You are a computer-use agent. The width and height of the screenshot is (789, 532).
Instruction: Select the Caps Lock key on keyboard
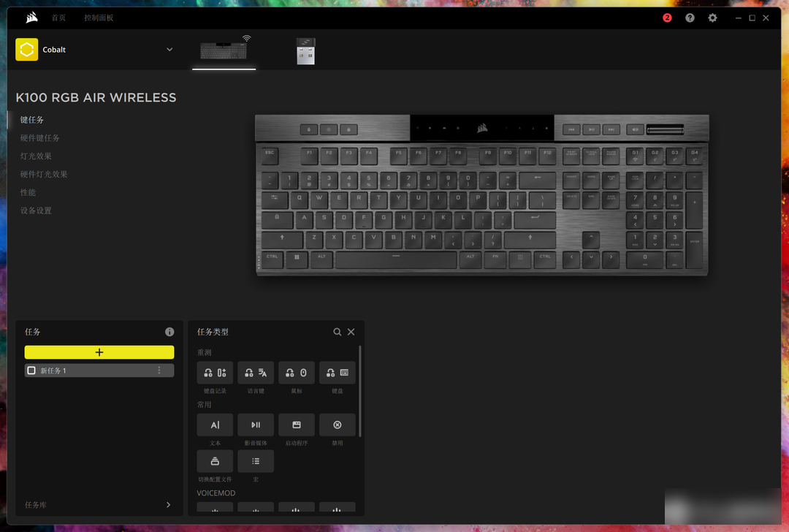pos(277,219)
